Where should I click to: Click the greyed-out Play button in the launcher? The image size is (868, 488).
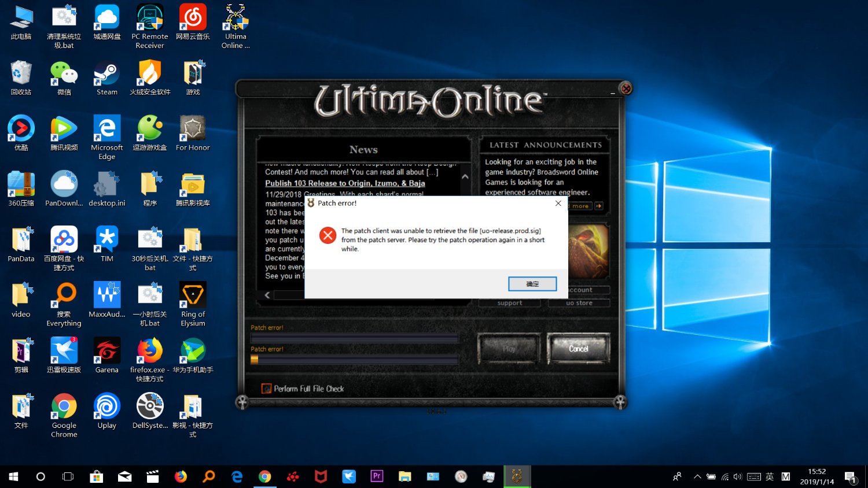tap(509, 349)
